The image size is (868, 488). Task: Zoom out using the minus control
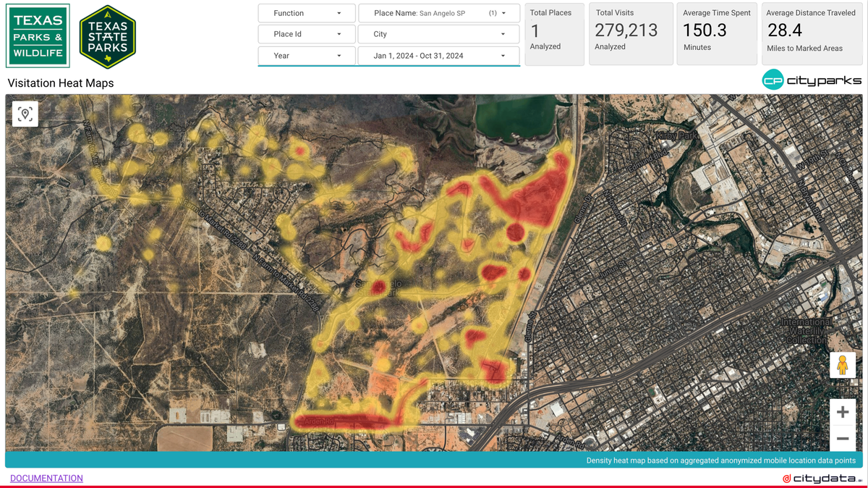843,438
